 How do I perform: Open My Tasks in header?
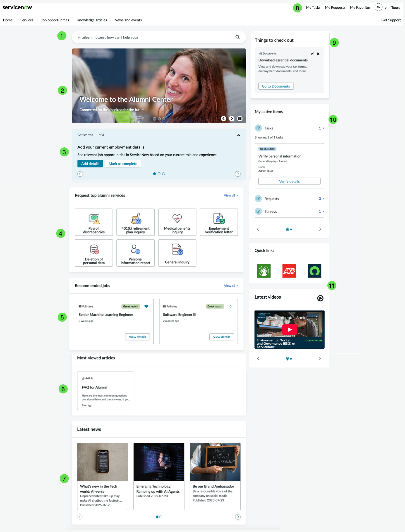pyautogui.click(x=313, y=7)
